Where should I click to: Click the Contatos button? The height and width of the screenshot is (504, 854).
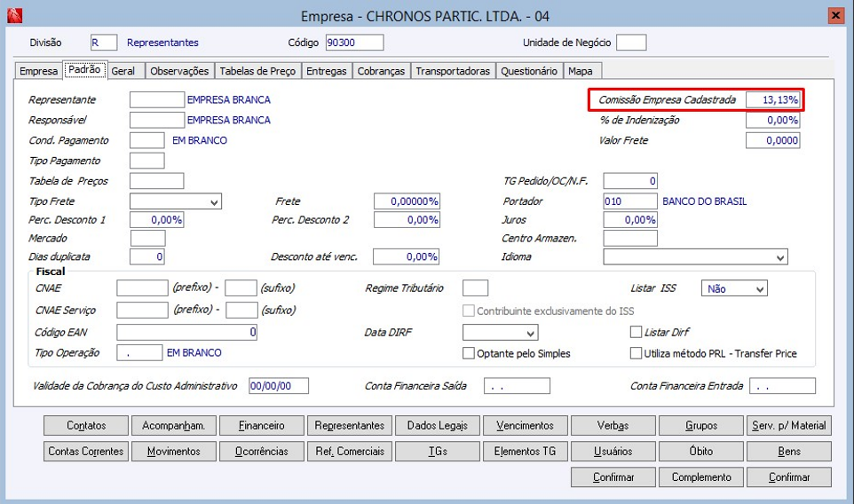point(86,426)
